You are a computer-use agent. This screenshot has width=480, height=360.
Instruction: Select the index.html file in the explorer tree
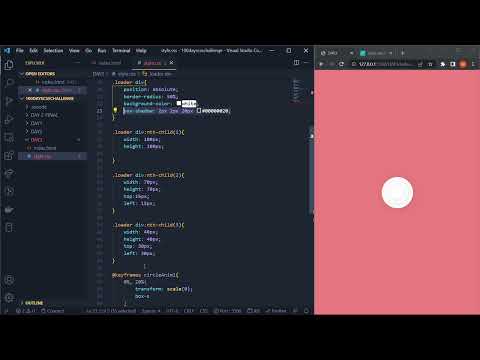[x=45, y=148]
